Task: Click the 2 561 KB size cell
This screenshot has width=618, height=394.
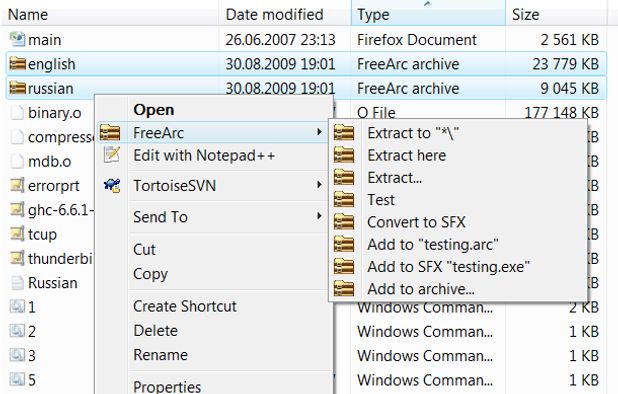Action: click(570, 39)
